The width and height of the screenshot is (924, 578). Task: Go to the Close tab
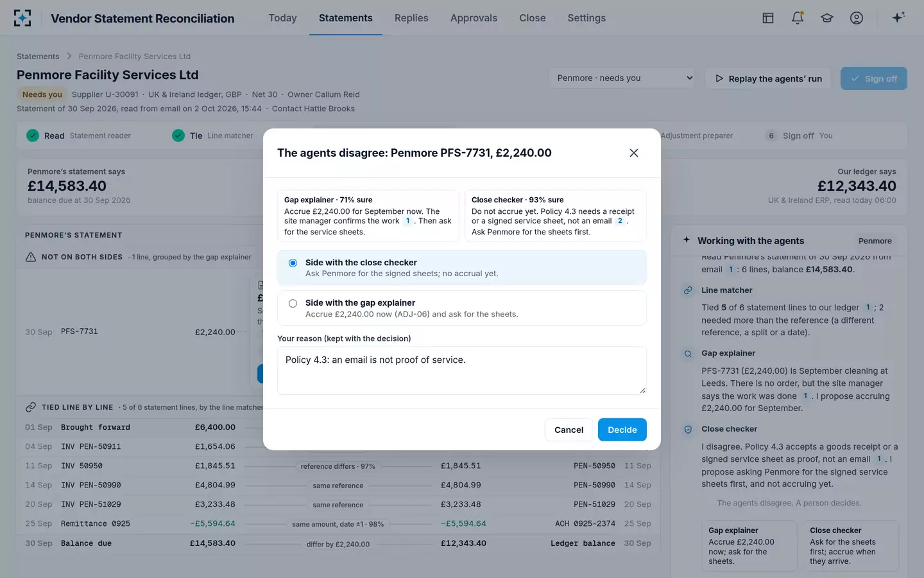533,18
